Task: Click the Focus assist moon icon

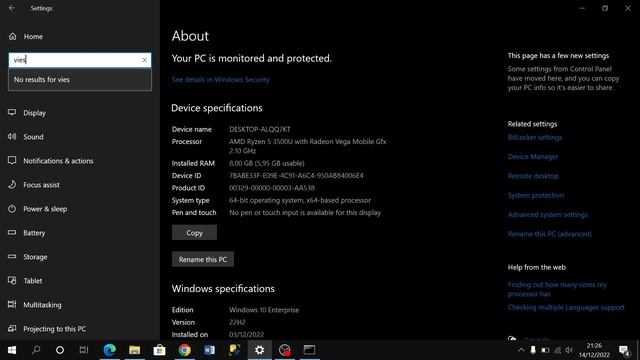Action: coord(12,184)
